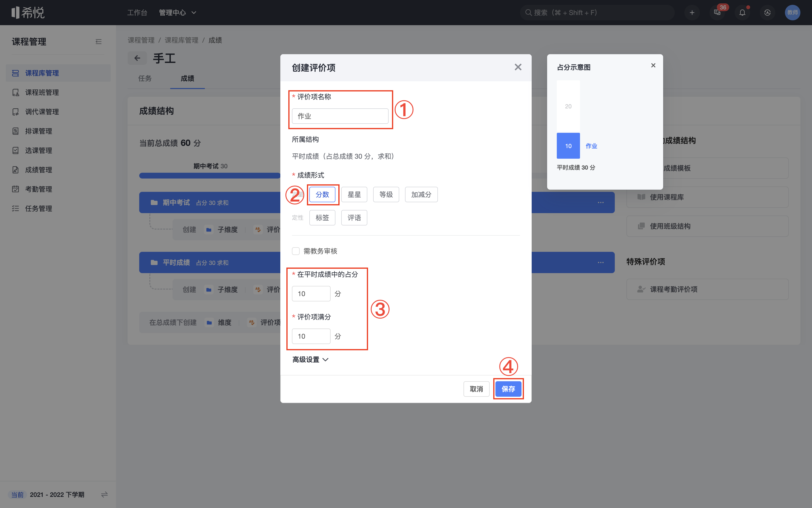Expand the 高级设置 section
The height and width of the screenshot is (508, 812).
310,359
